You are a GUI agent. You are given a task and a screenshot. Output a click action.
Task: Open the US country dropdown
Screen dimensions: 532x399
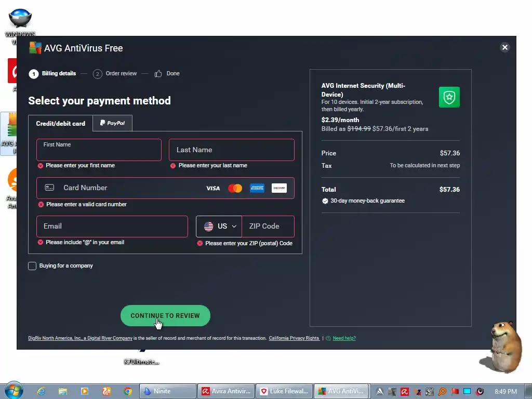[x=219, y=227]
